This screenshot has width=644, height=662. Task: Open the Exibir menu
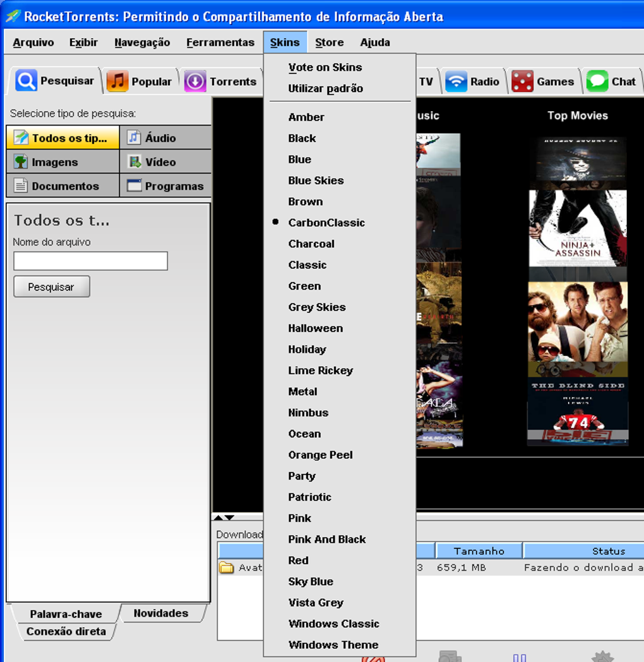[x=83, y=42]
